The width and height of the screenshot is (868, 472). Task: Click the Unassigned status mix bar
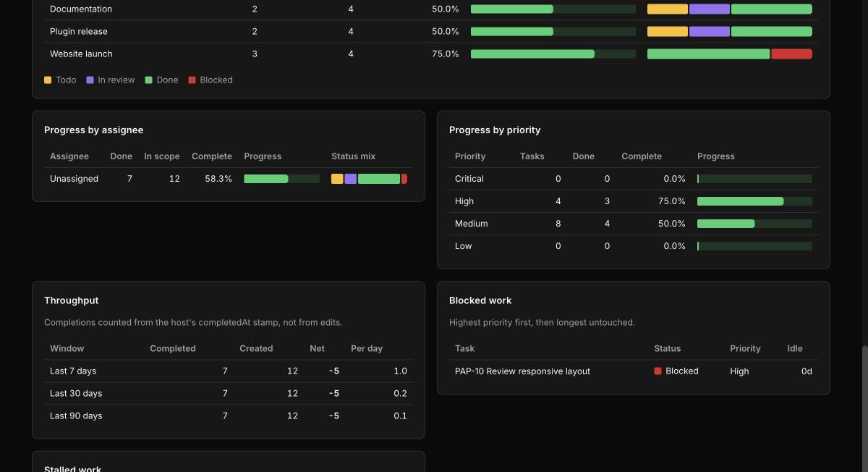point(370,179)
